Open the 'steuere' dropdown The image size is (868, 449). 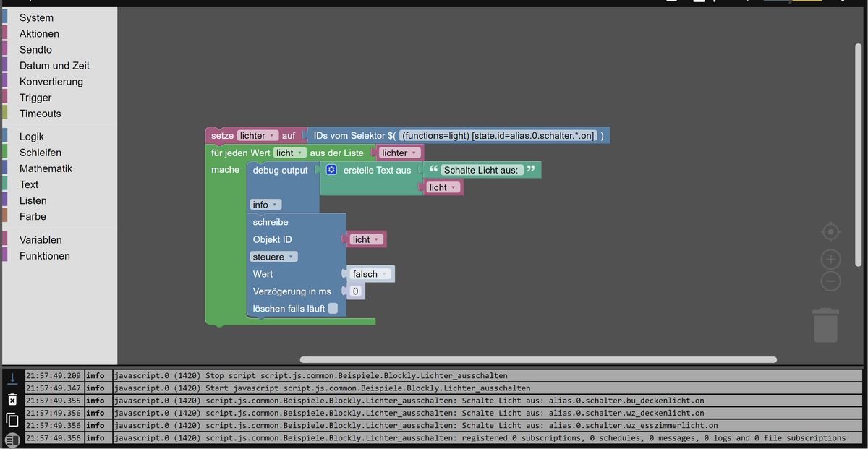coord(273,257)
